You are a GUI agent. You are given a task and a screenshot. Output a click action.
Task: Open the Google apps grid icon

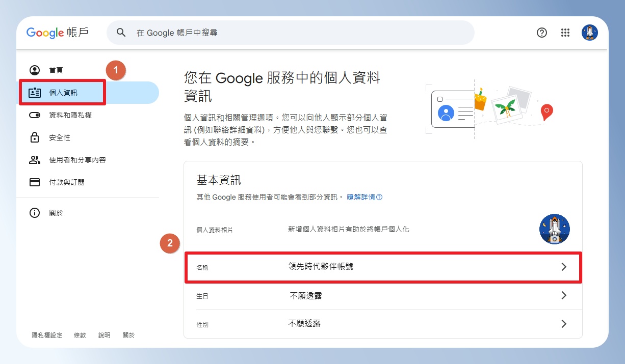[565, 33]
